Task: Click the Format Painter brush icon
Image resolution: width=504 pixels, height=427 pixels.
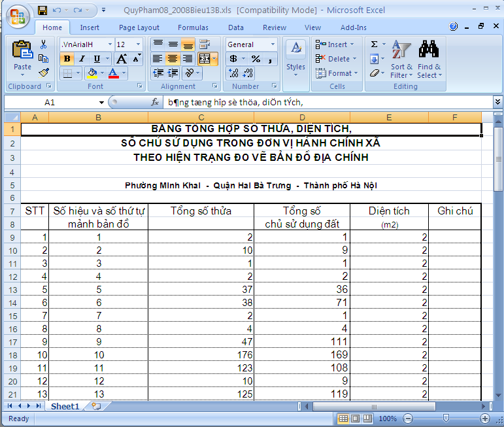Action: [44, 73]
